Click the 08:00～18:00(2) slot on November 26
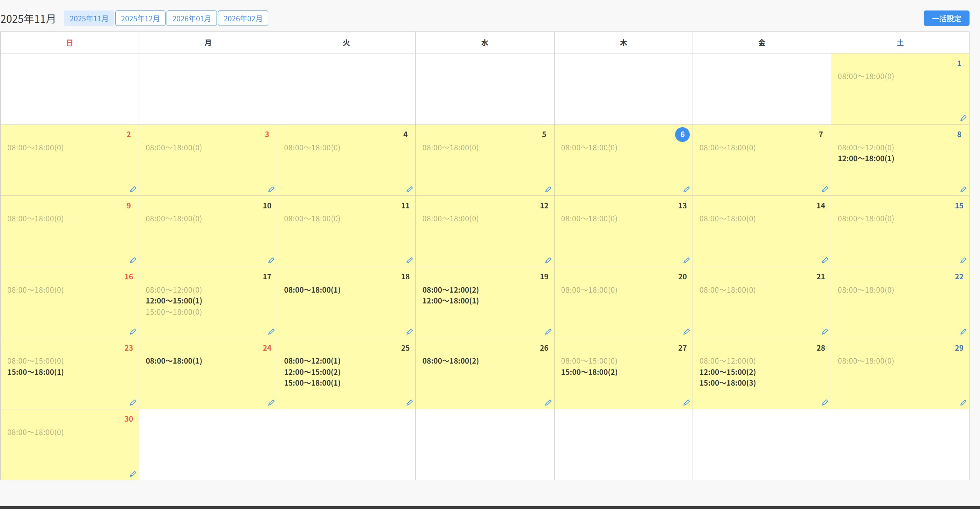Screen dimensions: 980x509 (450, 361)
